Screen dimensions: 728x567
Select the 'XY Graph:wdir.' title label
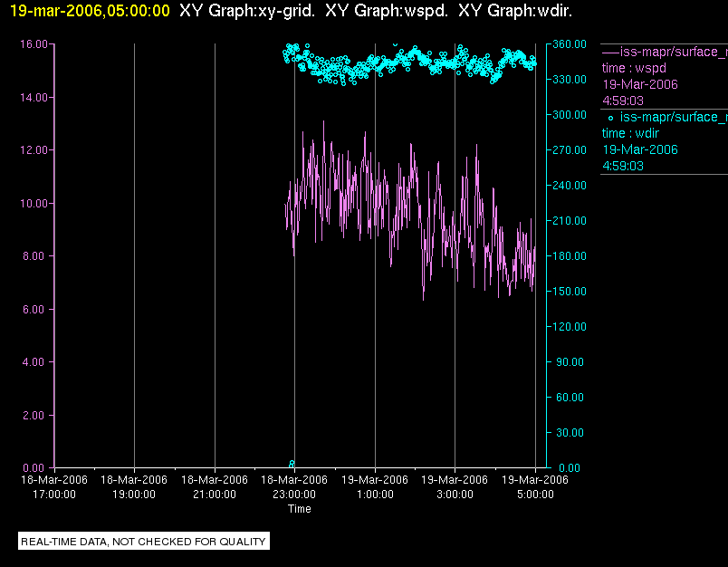pos(515,11)
